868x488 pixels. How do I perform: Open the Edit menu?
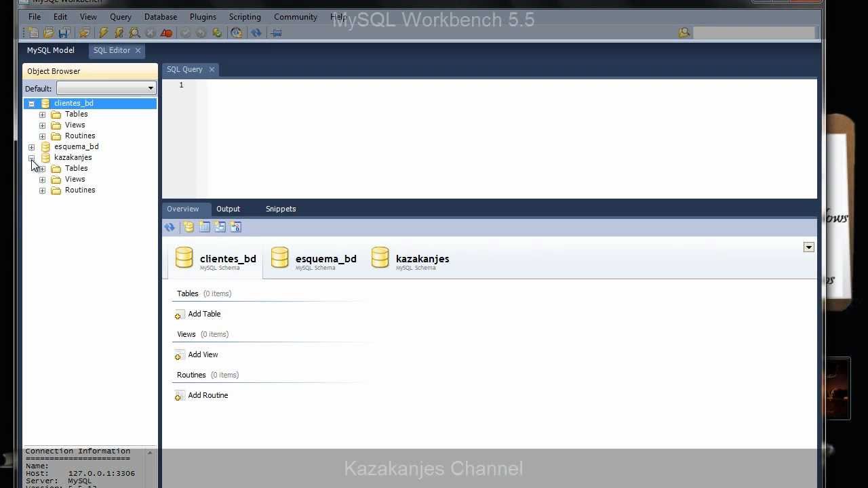click(x=60, y=16)
